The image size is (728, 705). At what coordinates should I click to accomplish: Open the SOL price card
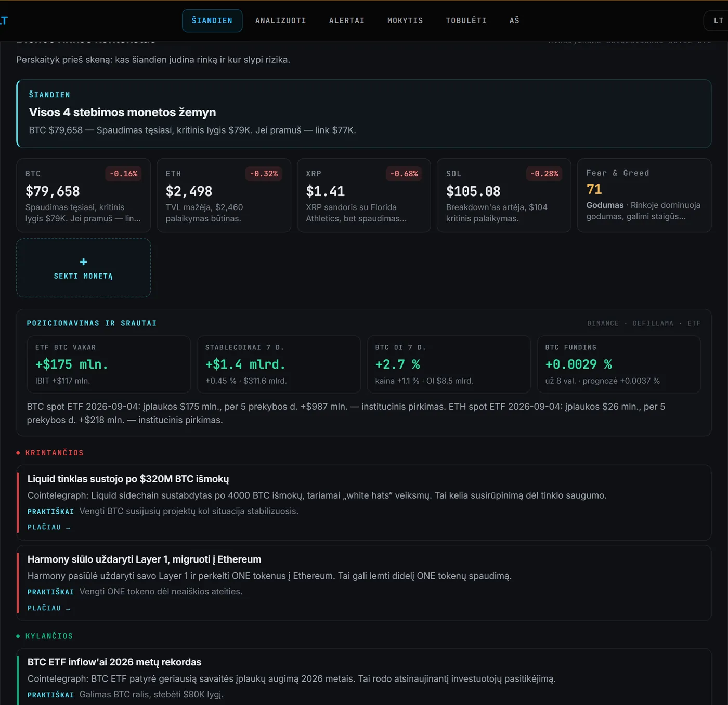(504, 195)
